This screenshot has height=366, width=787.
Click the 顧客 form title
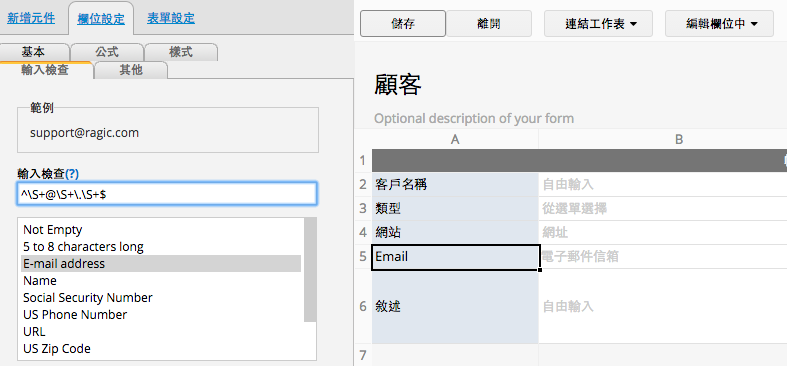click(x=398, y=84)
